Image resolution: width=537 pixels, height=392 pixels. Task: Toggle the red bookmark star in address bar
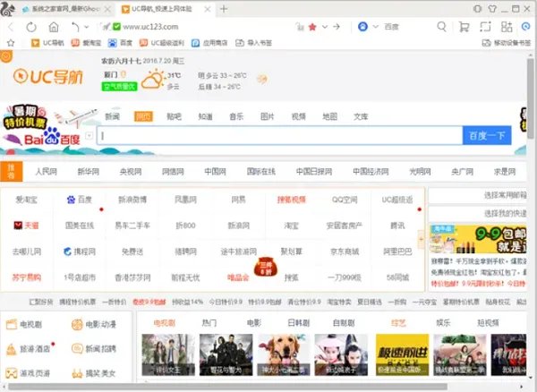tap(312, 27)
